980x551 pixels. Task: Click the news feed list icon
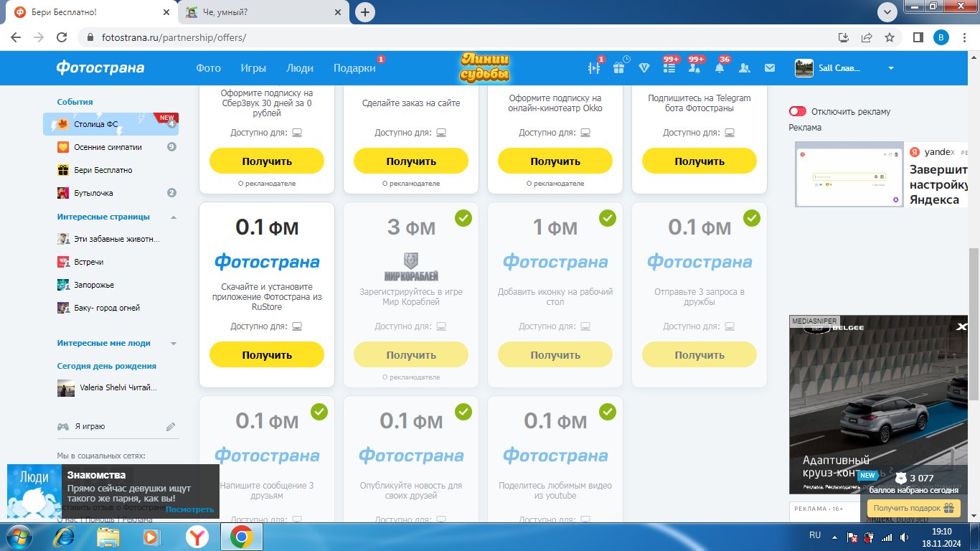click(x=669, y=68)
